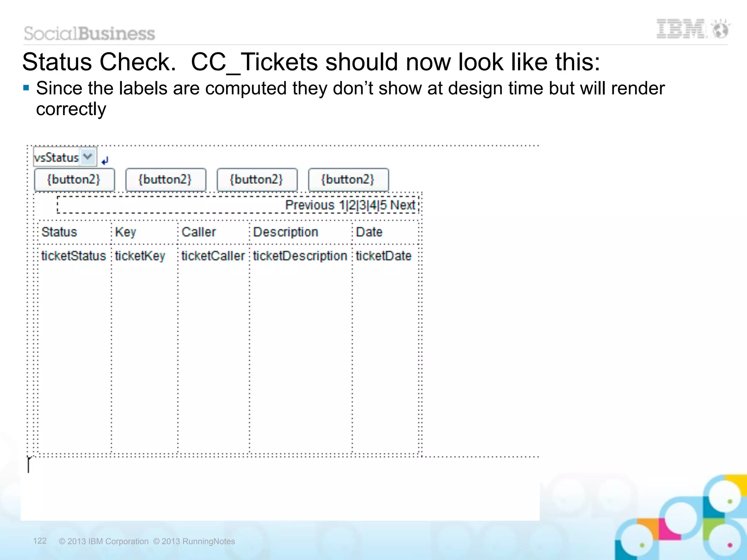Screen dimensions: 747x560
Task: Go to pager page 3
Action: (x=362, y=205)
